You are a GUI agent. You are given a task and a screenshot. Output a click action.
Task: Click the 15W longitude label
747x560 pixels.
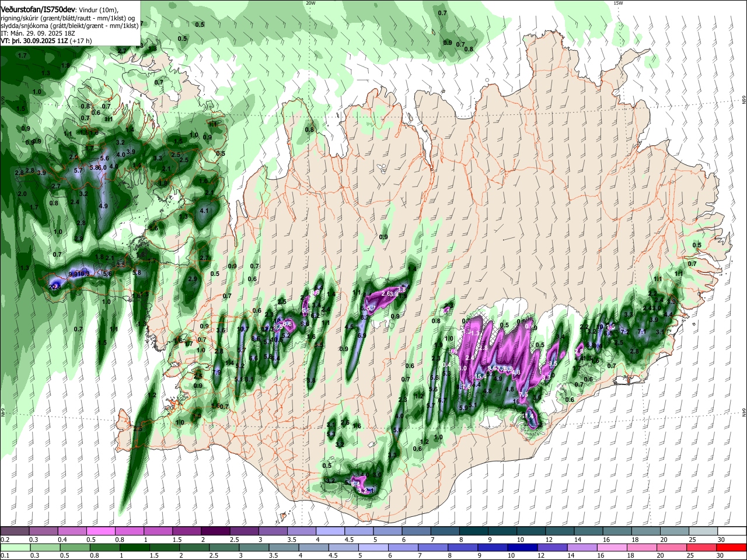click(x=618, y=3)
